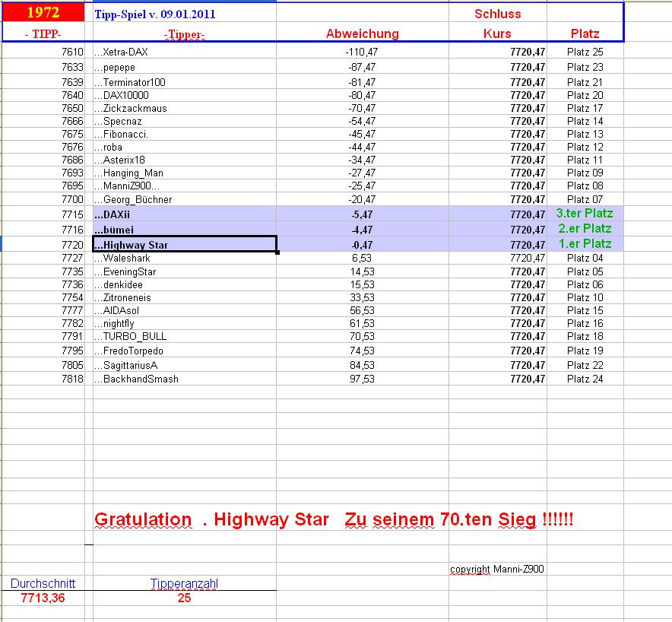Image resolution: width=672 pixels, height=622 pixels.
Task: Click the tip value 7818
Action: click(72, 379)
